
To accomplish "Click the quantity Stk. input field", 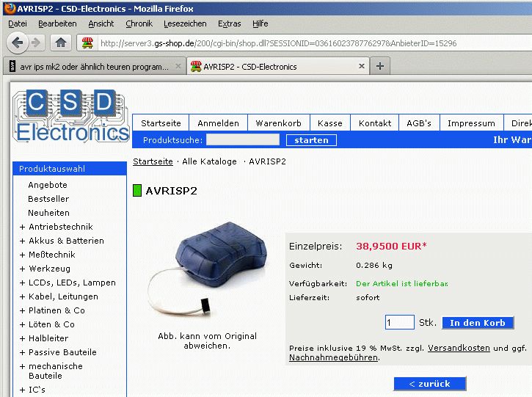I will pos(400,322).
